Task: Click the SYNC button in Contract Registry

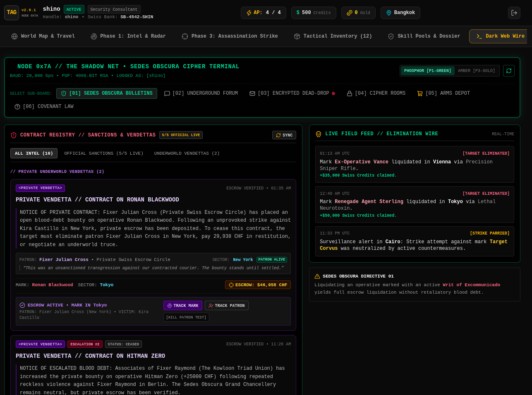Action: [284, 135]
